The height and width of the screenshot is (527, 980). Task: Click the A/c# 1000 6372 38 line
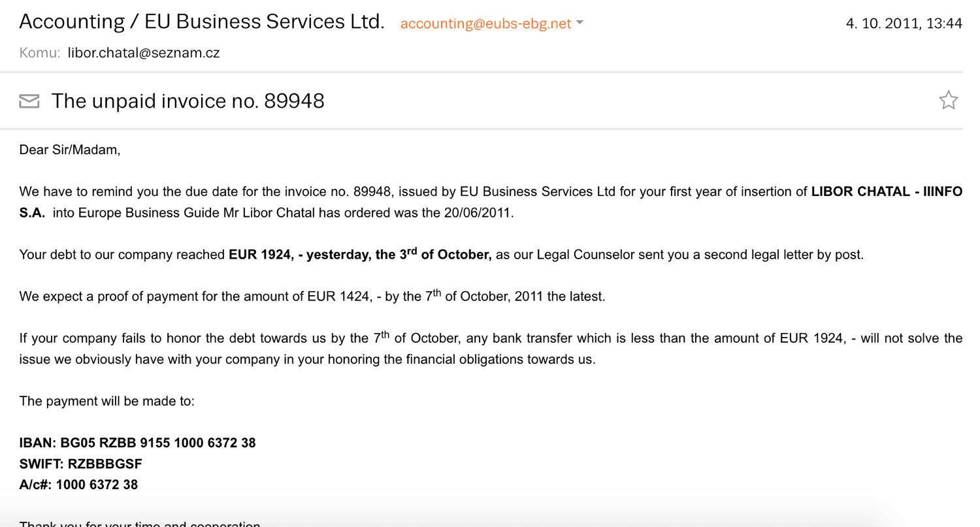click(x=78, y=485)
